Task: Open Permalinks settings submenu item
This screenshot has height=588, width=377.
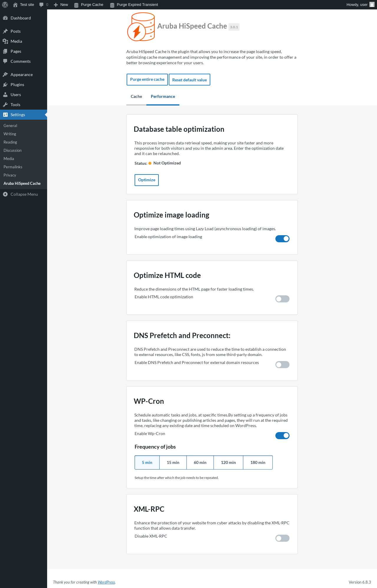Action: point(13,167)
